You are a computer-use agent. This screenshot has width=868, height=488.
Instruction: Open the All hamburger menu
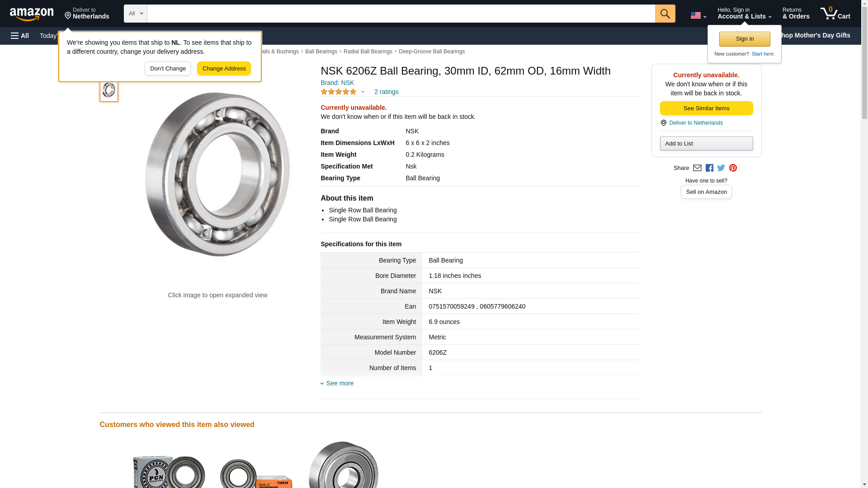click(x=20, y=36)
